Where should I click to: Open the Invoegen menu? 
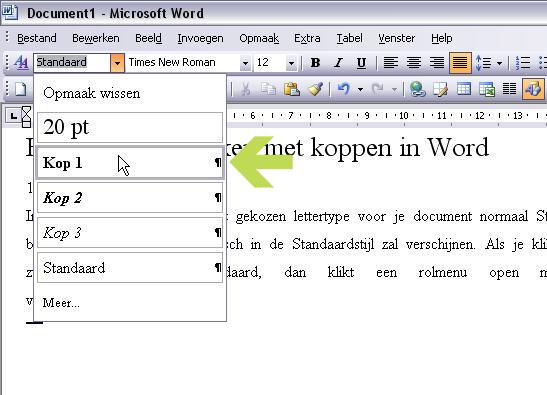coord(200,38)
